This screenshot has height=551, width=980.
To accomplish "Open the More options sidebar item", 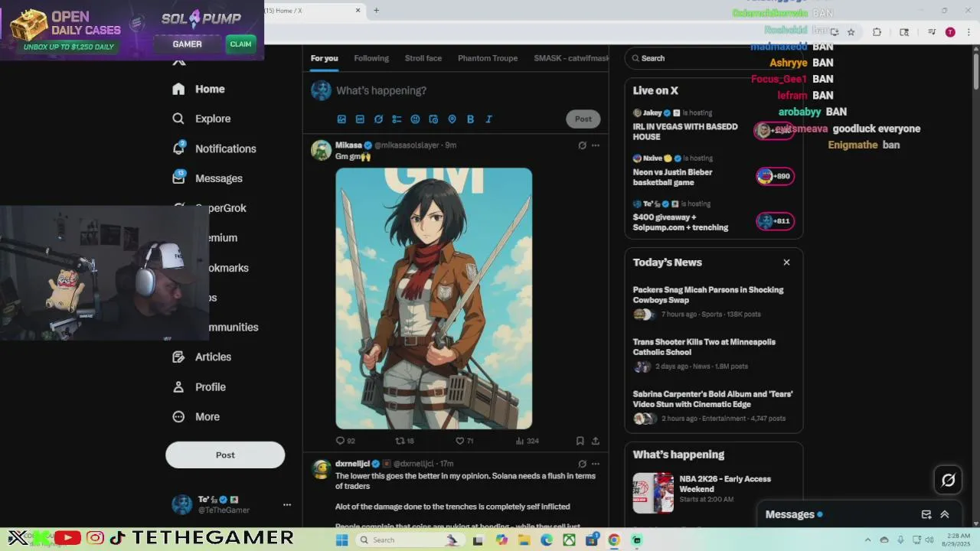I will pyautogui.click(x=196, y=416).
